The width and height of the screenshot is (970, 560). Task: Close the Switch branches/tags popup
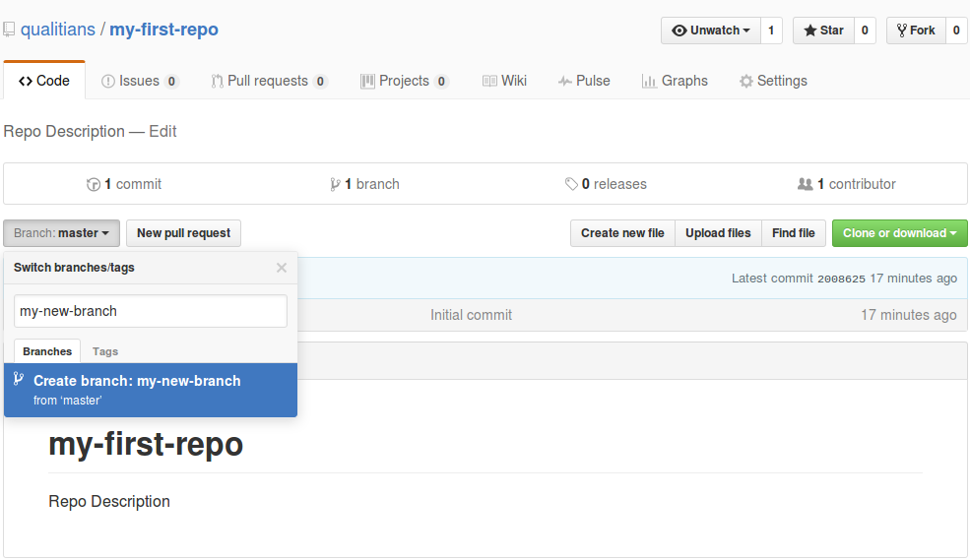tap(282, 268)
